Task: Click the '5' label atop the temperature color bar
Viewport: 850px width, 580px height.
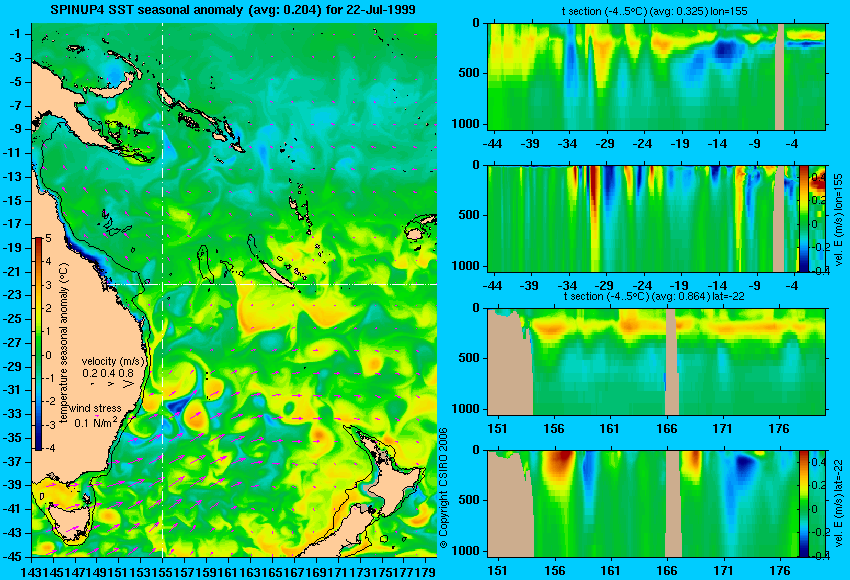Action: pos(48,239)
